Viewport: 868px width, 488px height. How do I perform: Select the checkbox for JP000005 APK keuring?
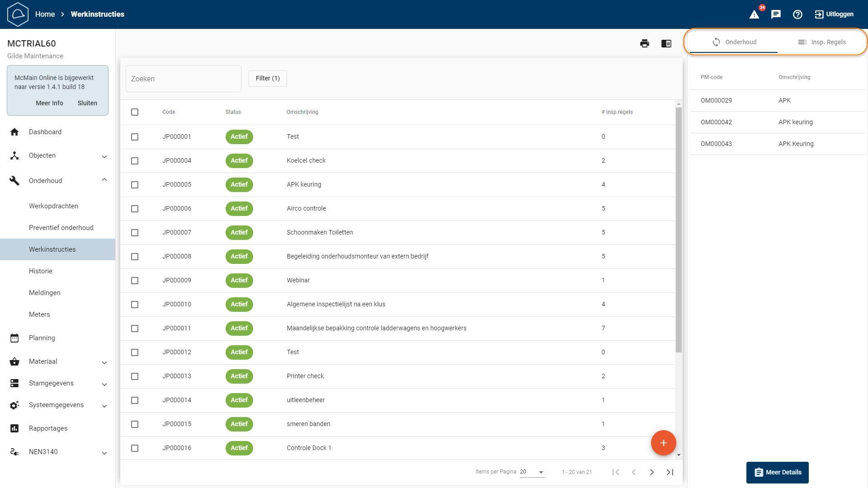coord(135,185)
